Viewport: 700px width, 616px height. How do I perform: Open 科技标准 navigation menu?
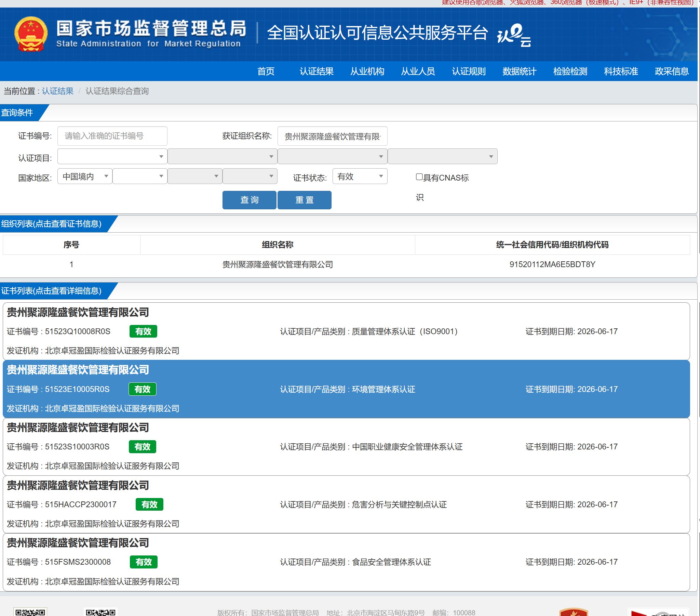621,71
